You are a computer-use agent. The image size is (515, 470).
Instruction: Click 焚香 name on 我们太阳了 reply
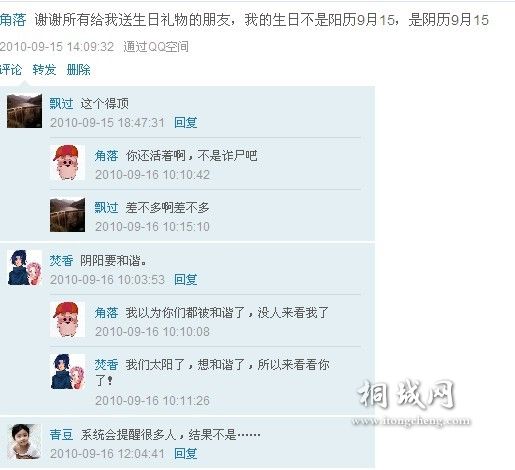click(x=106, y=365)
